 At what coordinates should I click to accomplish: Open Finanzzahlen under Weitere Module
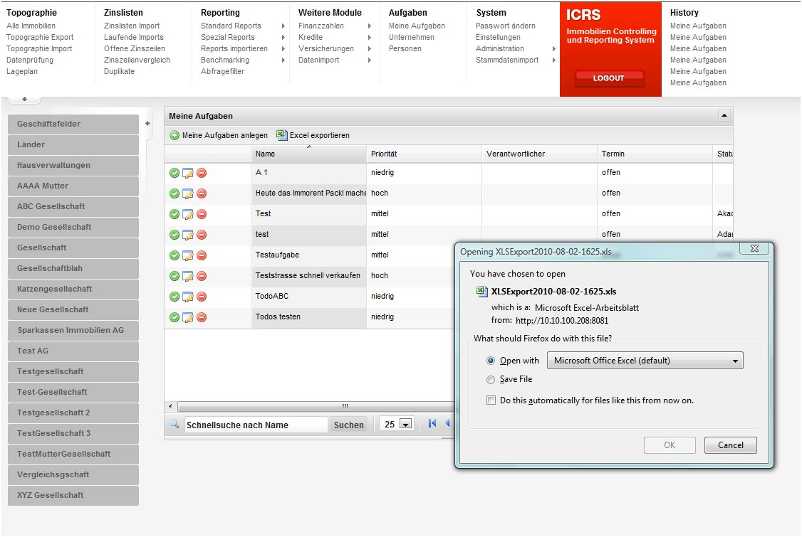321,26
